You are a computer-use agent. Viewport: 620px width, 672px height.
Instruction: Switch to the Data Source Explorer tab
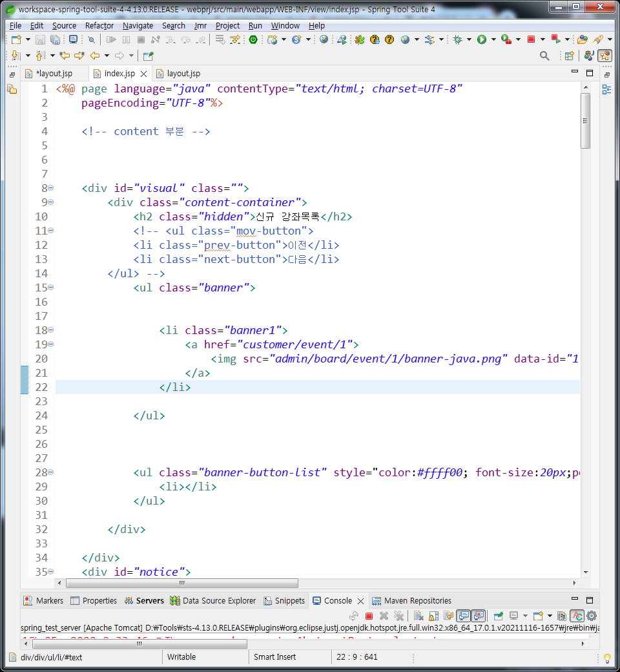[x=213, y=601]
